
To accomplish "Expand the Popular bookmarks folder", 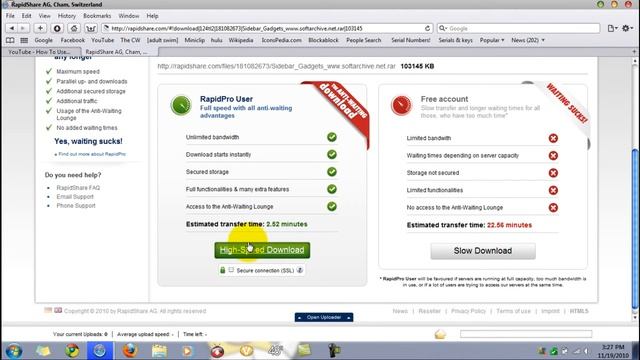I will 492,40.
